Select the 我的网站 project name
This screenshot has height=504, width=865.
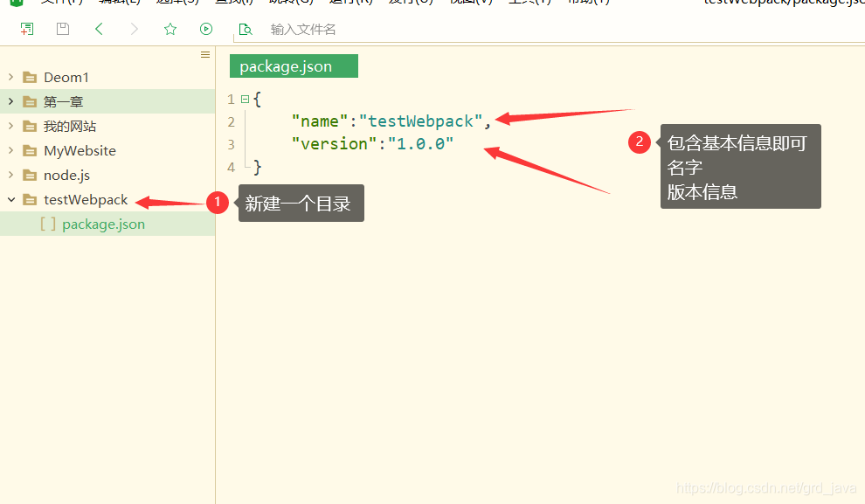coord(70,127)
